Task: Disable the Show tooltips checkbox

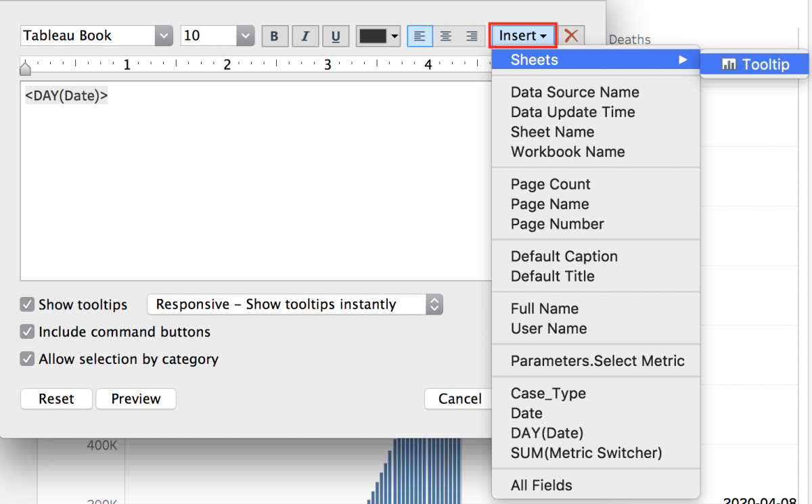Action: 27,304
